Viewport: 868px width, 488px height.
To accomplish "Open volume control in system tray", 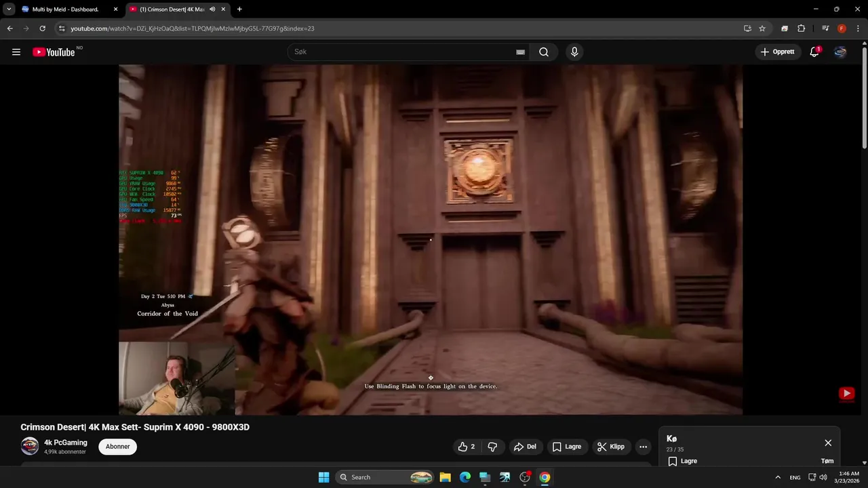I will (823, 477).
